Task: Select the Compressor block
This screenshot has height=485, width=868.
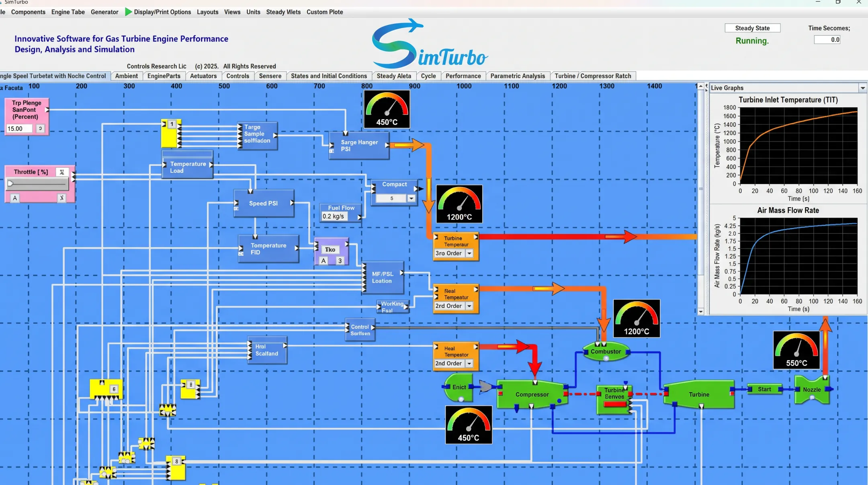Action: click(532, 395)
